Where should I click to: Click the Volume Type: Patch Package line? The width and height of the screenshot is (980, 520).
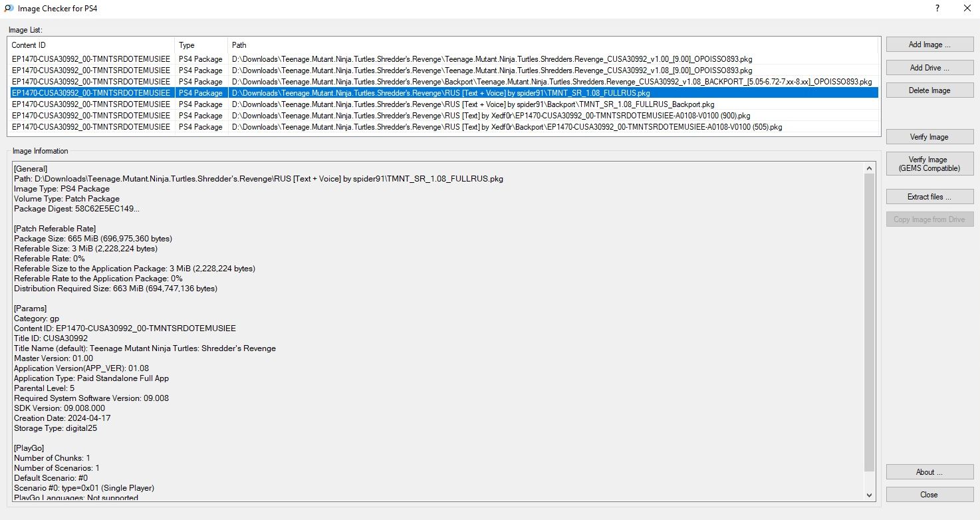pyautogui.click(x=66, y=199)
